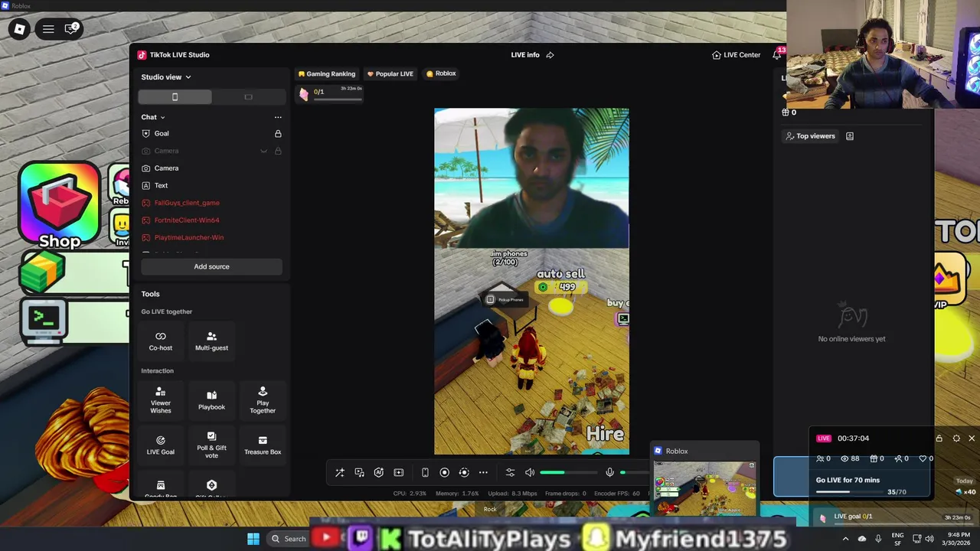The image size is (980, 551).
Task: Open system volume tray icon
Action: (x=929, y=539)
